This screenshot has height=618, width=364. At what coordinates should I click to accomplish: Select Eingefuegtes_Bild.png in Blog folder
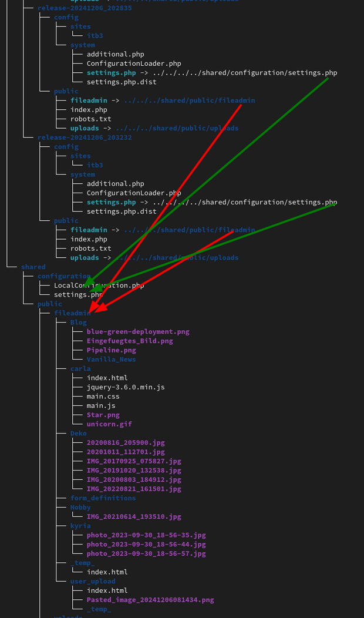[130, 341]
